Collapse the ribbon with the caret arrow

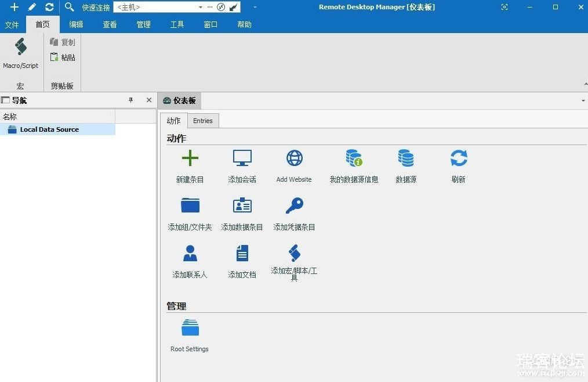click(585, 84)
